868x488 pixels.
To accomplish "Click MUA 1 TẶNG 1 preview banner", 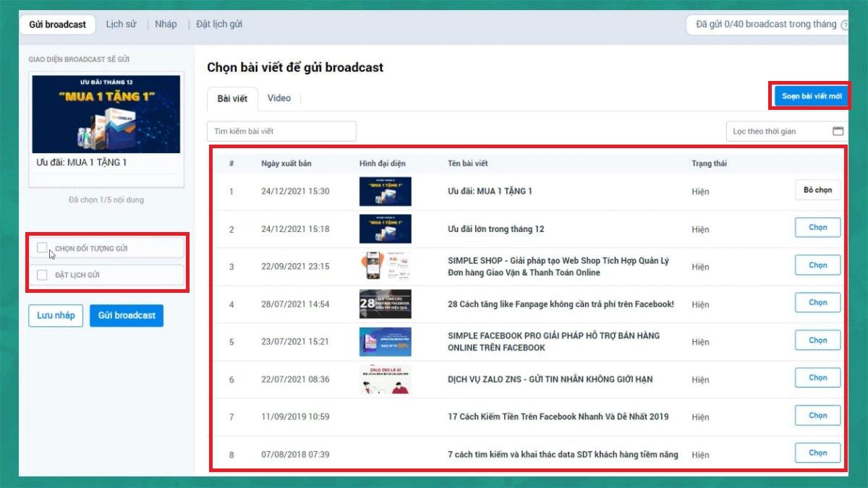I will click(106, 114).
